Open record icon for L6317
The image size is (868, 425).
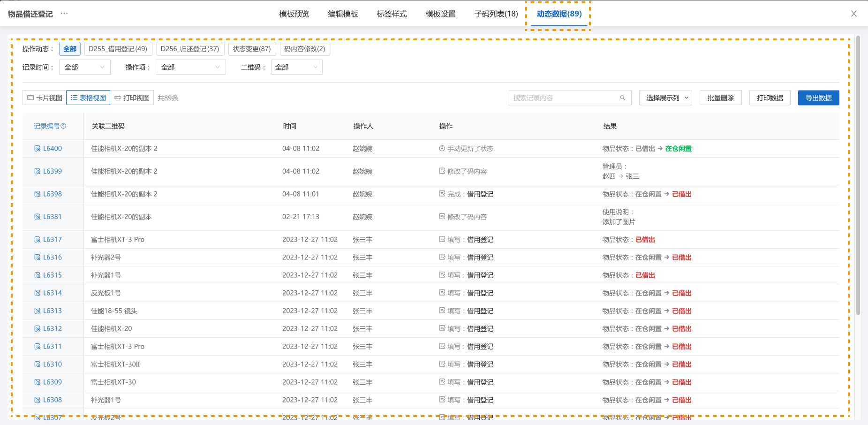point(38,240)
